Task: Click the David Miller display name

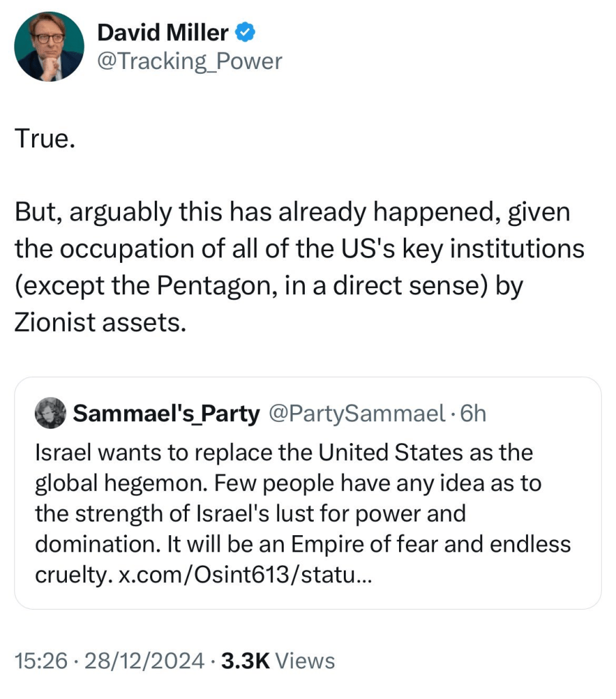Action: tap(162, 31)
